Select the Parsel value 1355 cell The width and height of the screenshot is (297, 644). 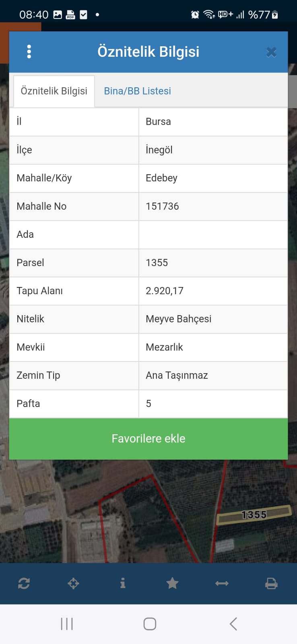[x=213, y=263]
